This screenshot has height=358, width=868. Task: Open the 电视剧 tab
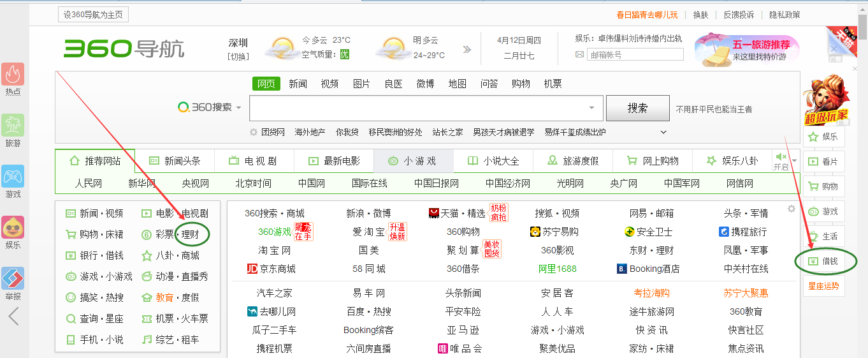(254, 161)
